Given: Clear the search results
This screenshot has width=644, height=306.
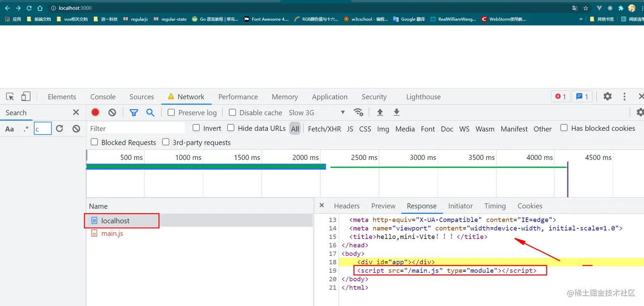Looking at the screenshot, I should click(x=76, y=129).
